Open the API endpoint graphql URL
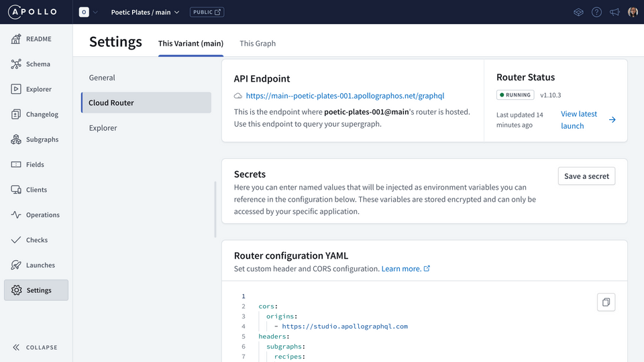Screen dimensions: 644x362 pos(345,96)
